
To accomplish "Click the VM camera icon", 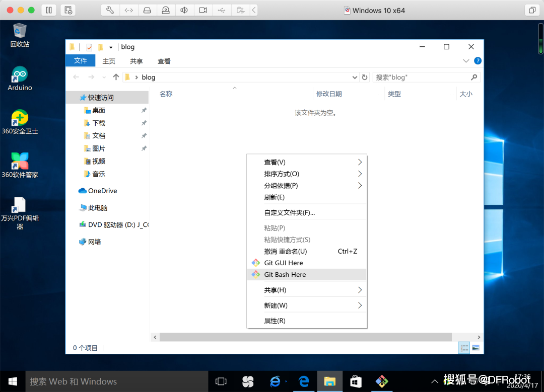I will pos(203,10).
